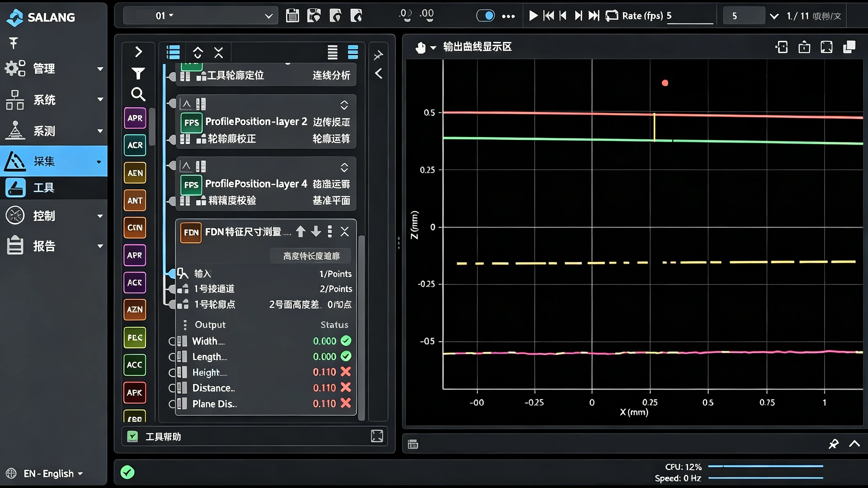Screen dimensions: 868x488
Task: Collapse panel with left chevron
Action: point(379,73)
